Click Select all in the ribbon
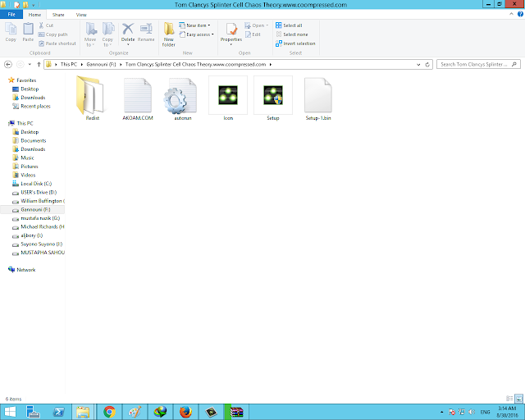This screenshot has height=420, width=525. coord(289,25)
